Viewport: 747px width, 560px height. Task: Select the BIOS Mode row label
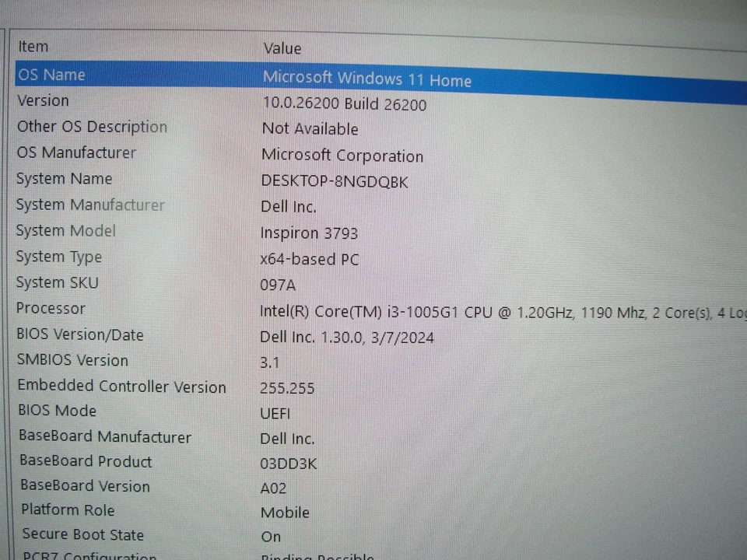[57, 411]
